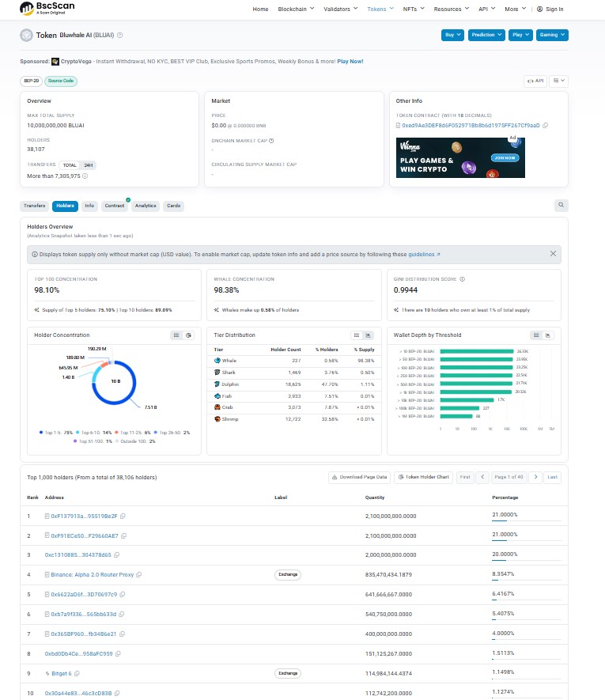The image size is (605, 700).
Task: Go to the next holders page arrow
Action: (535, 477)
